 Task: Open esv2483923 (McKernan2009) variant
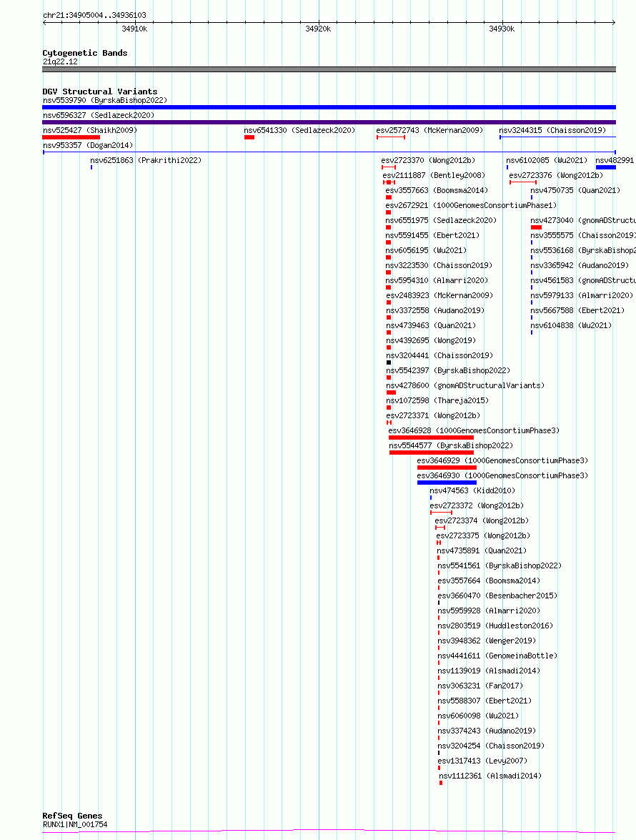coord(439,295)
